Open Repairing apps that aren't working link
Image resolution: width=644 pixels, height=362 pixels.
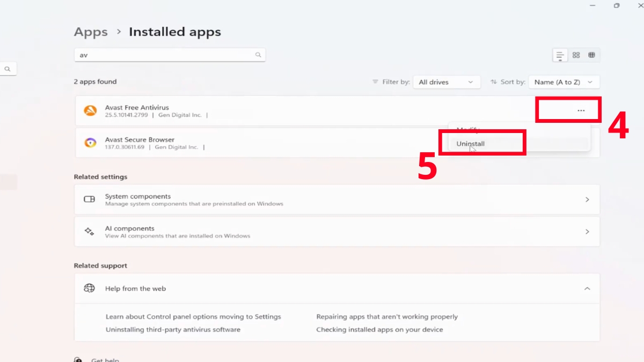coord(387,317)
